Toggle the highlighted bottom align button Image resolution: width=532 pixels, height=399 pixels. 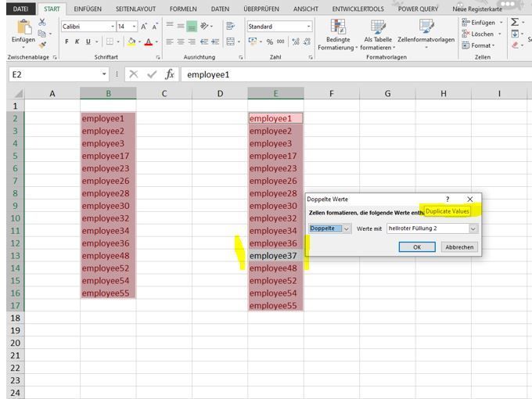pyautogui.click(x=192, y=27)
